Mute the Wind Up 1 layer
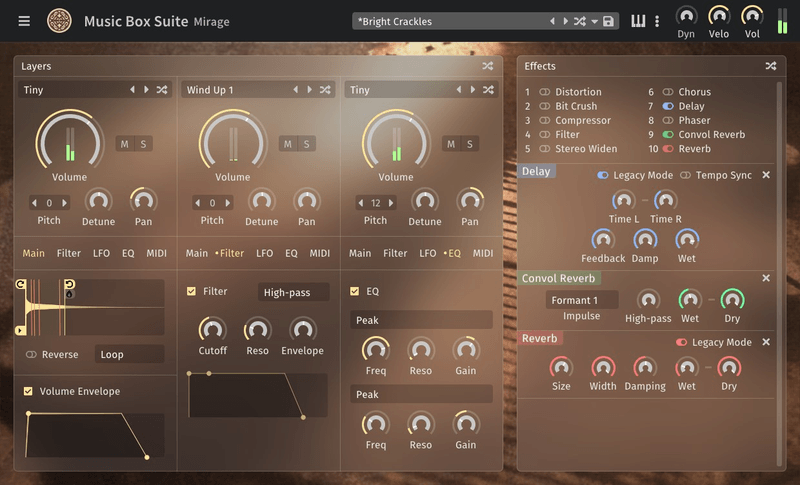This screenshot has width=800, height=485. tap(288, 144)
